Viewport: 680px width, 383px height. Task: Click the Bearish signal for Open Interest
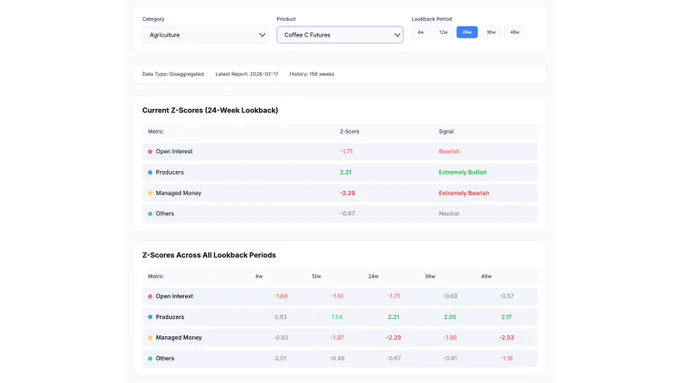pos(449,151)
